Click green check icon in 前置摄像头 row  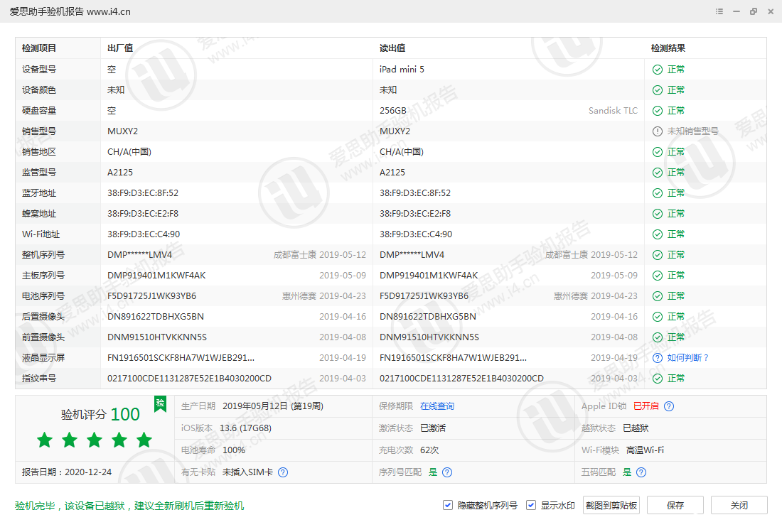(x=658, y=337)
